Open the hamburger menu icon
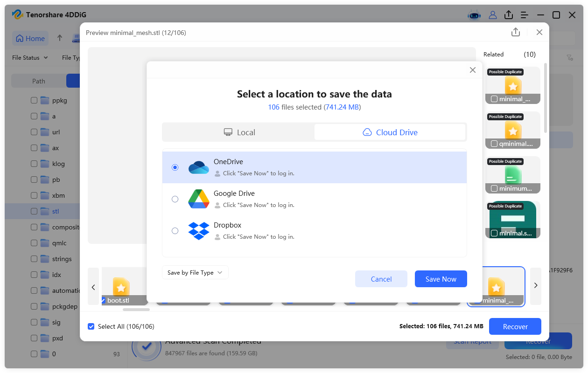This screenshot has width=588, height=373. pyautogui.click(x=525, y=15)
